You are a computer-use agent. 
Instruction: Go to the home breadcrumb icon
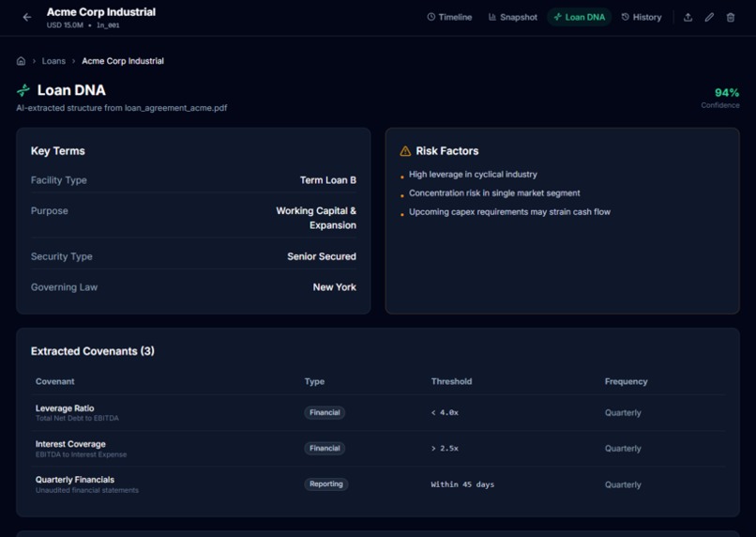[x=21, y=61]
